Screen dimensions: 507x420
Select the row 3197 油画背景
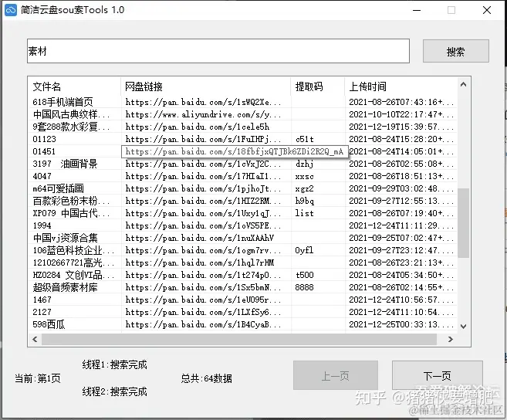pos(242,164)
